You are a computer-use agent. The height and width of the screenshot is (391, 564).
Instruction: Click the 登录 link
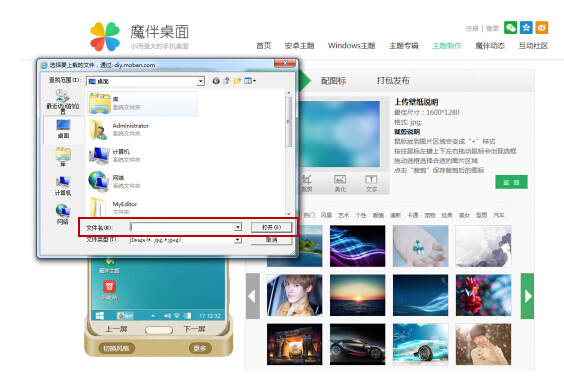(x=492, y=28)
